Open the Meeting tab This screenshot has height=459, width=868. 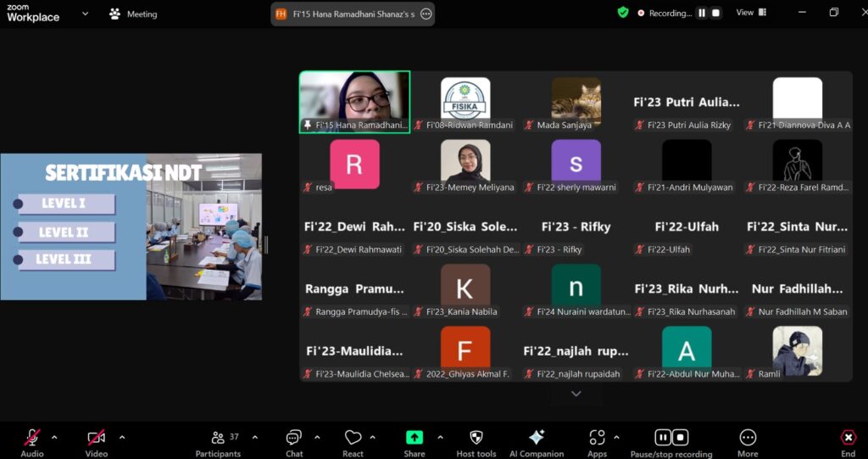coord(134,14)
